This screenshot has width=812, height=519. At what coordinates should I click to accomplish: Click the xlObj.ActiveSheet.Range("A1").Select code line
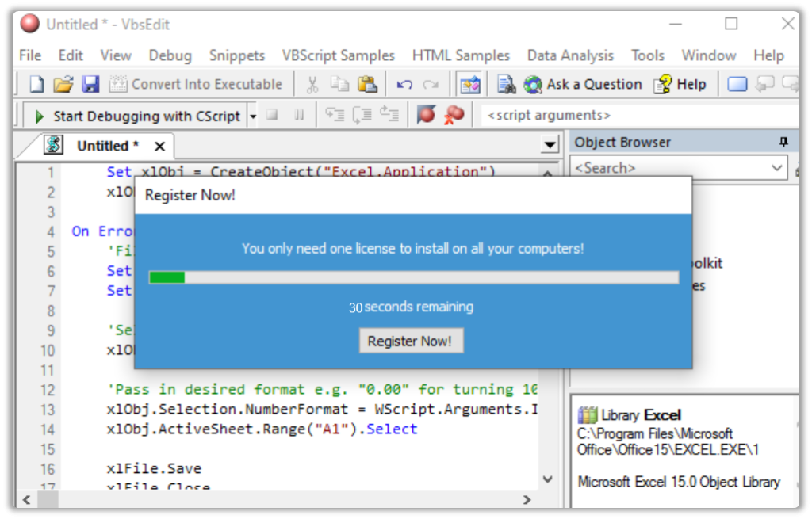262,429
